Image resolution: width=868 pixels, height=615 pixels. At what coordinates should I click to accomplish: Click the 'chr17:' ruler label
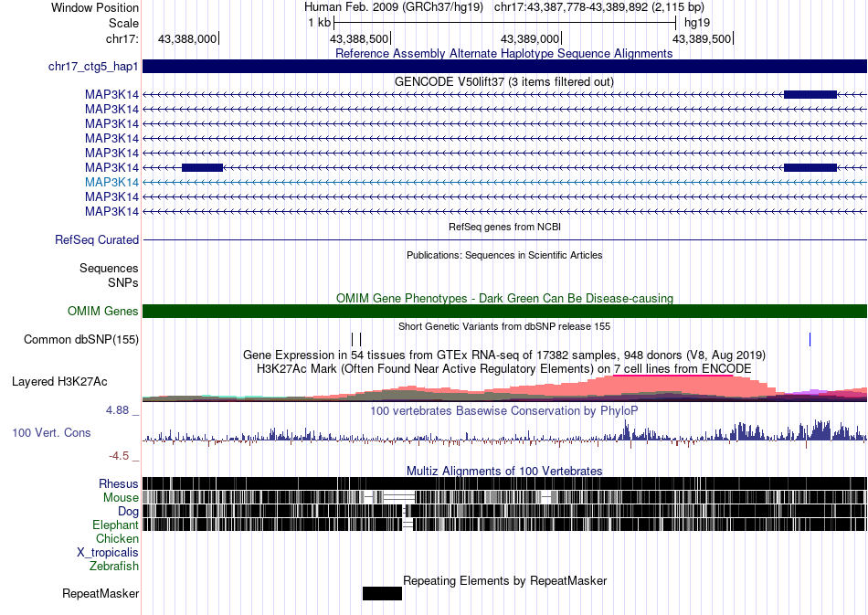pos(122,38)
